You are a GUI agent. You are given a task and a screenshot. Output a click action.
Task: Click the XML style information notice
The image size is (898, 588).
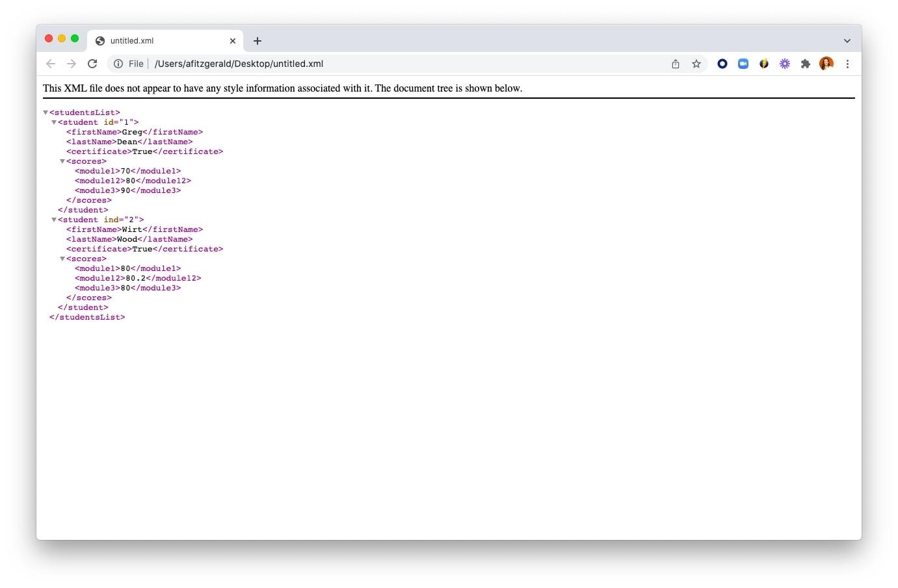point(283,88)
